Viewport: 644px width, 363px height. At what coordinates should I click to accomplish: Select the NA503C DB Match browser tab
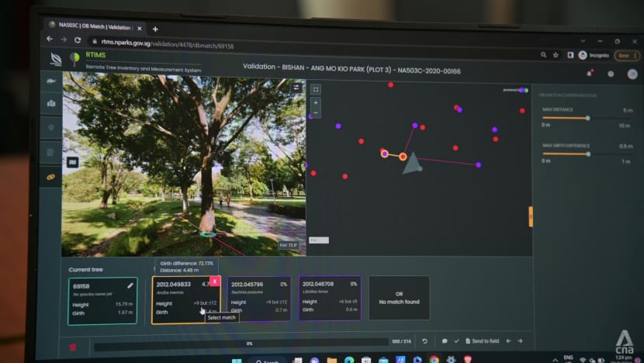coord(93,26)
